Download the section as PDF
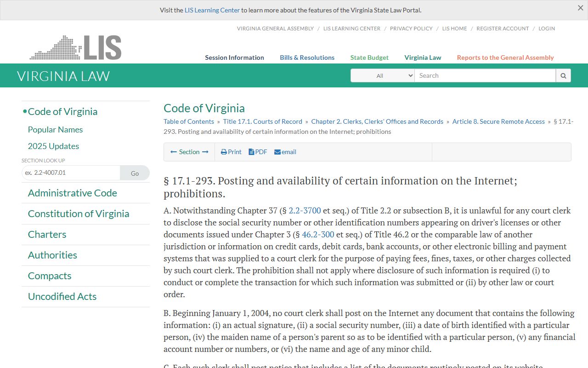Image resolution: width=588 pixels, height=368 pixels. [x=258, y=152]
